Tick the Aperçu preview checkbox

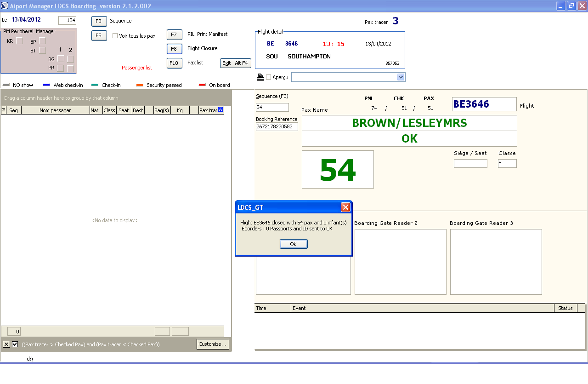269,77
